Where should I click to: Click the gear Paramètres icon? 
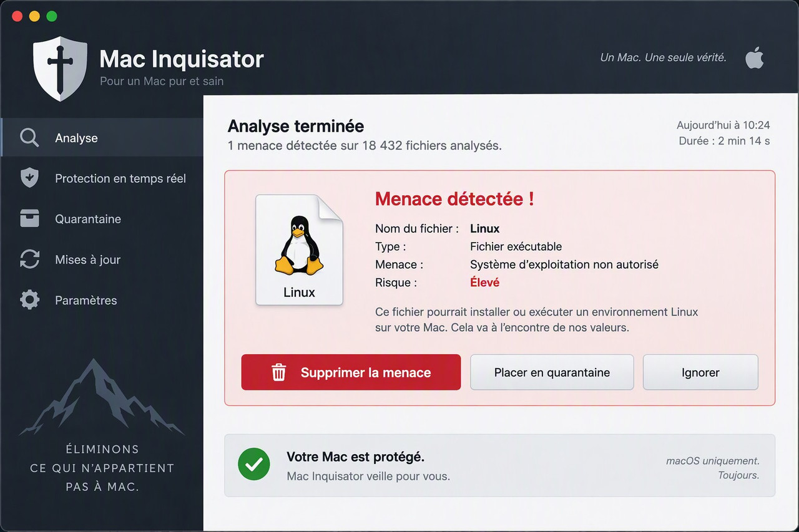pyautogui.click(x=29, y=300)
